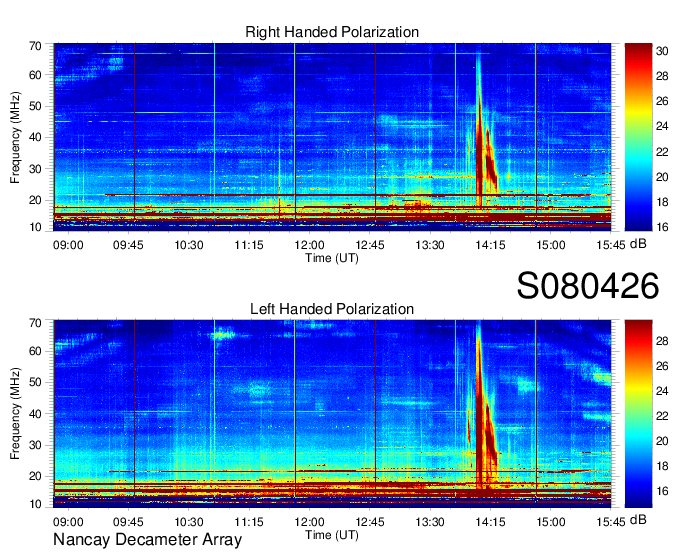Click the left-handed plot color scale bar

(x=638, y=414)
